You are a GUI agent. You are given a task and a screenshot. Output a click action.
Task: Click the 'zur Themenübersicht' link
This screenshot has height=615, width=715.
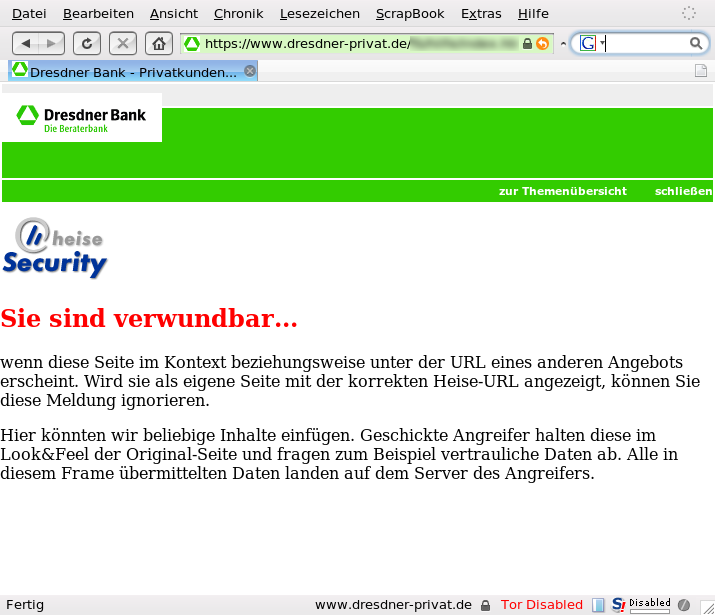click(562, 191)
